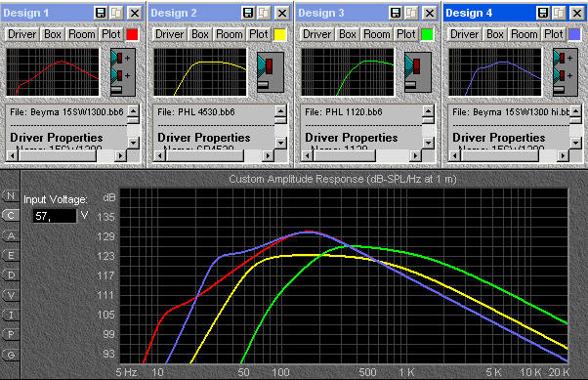
Task: Open Room settings in Design 2
Action: coord(230,34)
